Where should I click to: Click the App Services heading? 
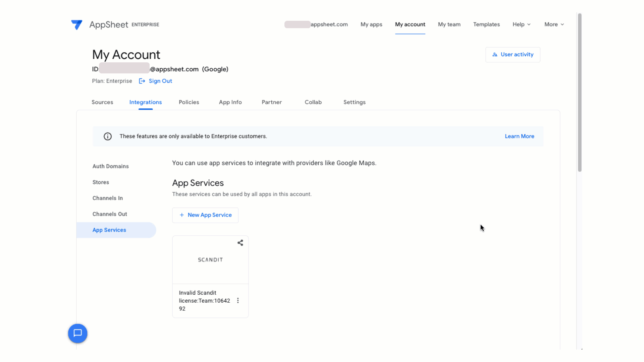pyautogui.click(x=198, y=183)
